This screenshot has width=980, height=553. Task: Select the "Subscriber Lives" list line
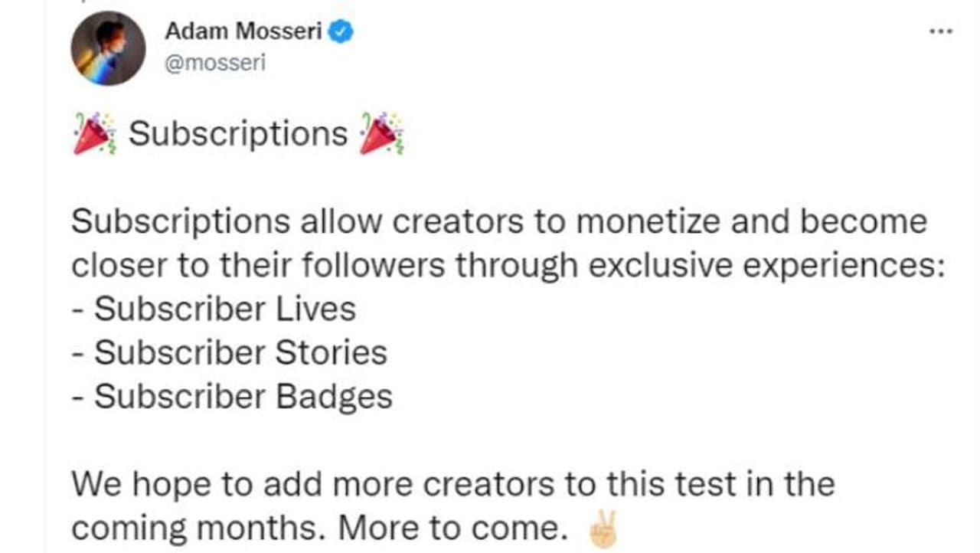214,309
